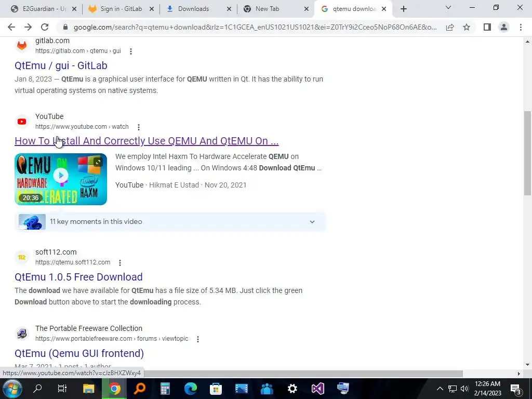Open more options for the portablefreeware.com result
532x399 pixels.
click(198, 339)
